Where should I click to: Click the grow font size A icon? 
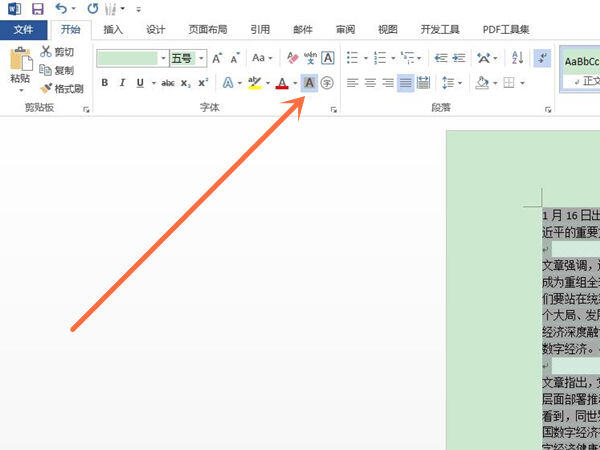[x=217, y=59]
